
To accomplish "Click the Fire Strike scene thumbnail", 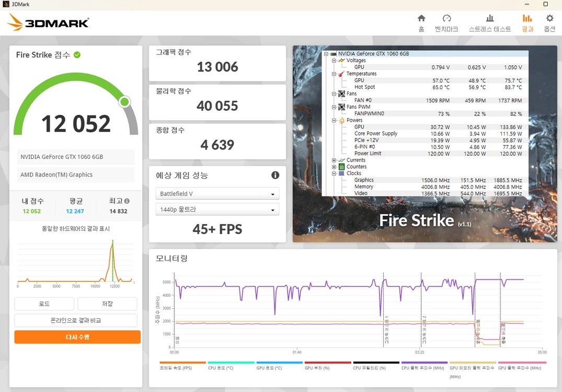I will point(425,144).
